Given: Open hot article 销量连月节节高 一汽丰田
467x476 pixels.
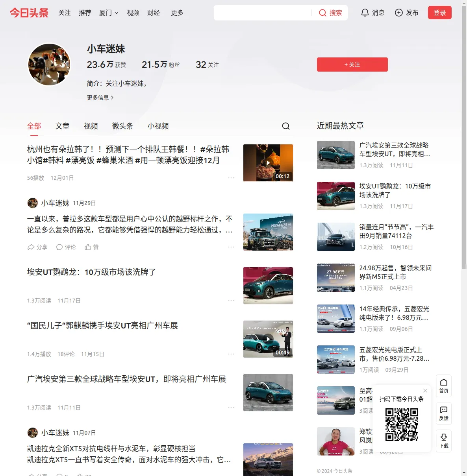Looking at the screenshot, I should click(x=397, y=231).
